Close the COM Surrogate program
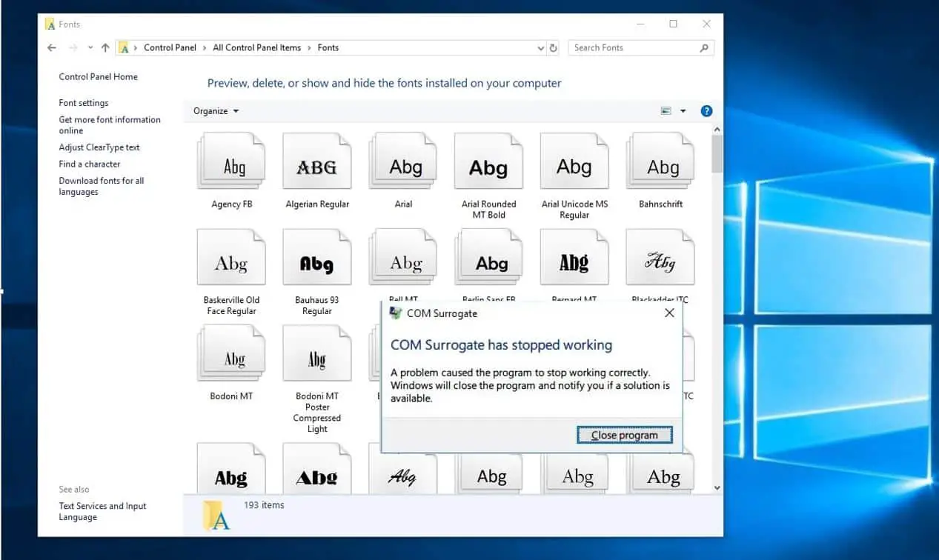This screenshot has height=560, width=939. click(625, 435)
